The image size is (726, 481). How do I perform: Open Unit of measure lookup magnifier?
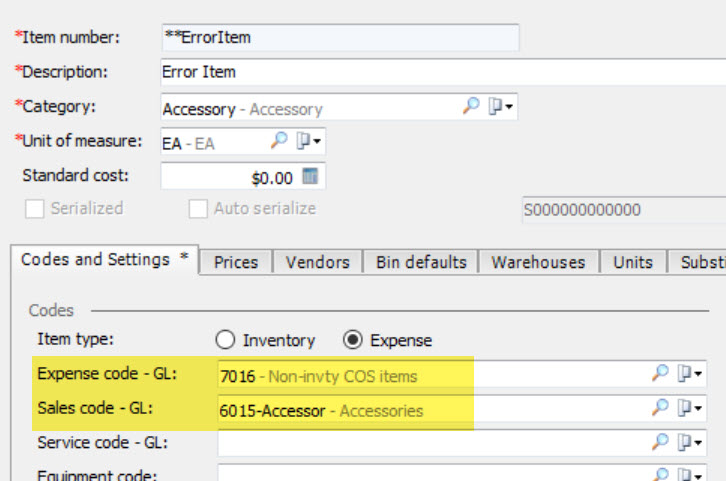(x=279, y=140)
